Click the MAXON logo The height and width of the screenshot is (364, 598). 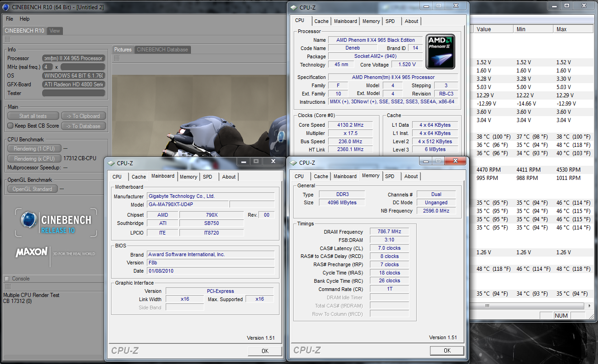pos(32,252)
